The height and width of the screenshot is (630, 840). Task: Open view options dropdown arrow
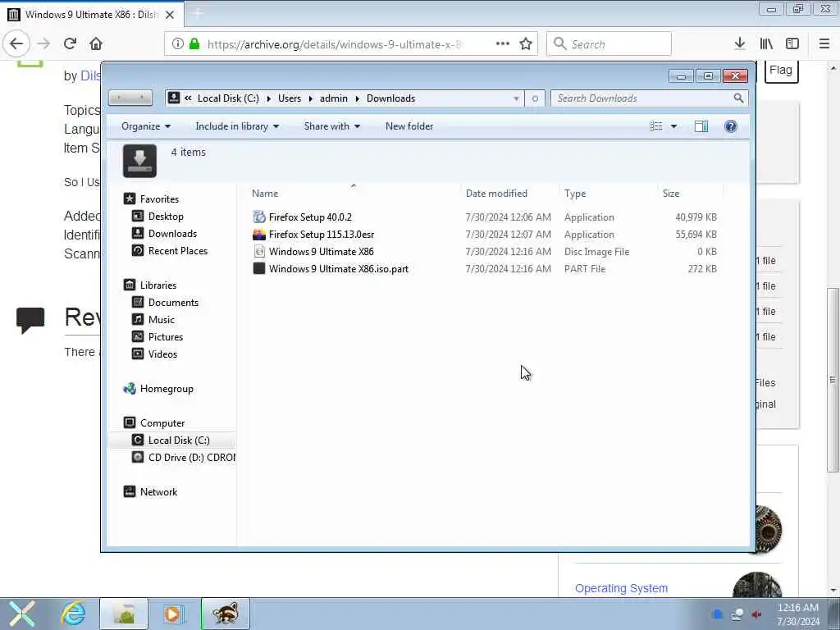tap(674, 126)
